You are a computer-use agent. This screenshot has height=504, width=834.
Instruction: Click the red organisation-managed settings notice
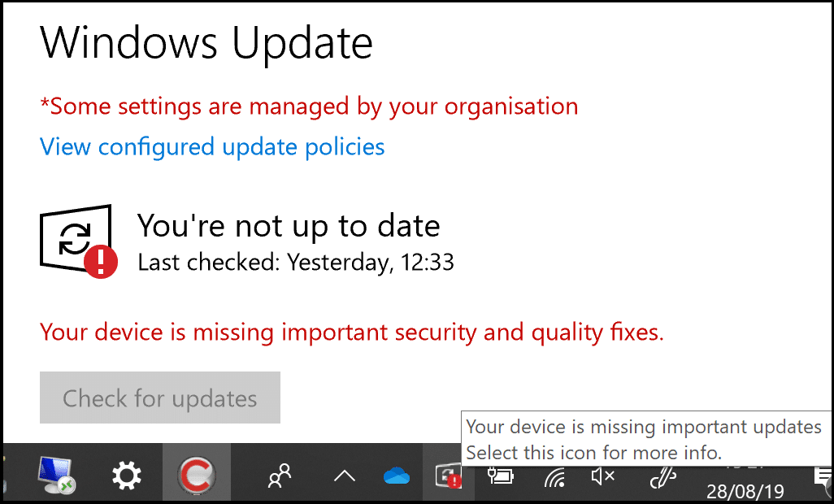(309, 106)
